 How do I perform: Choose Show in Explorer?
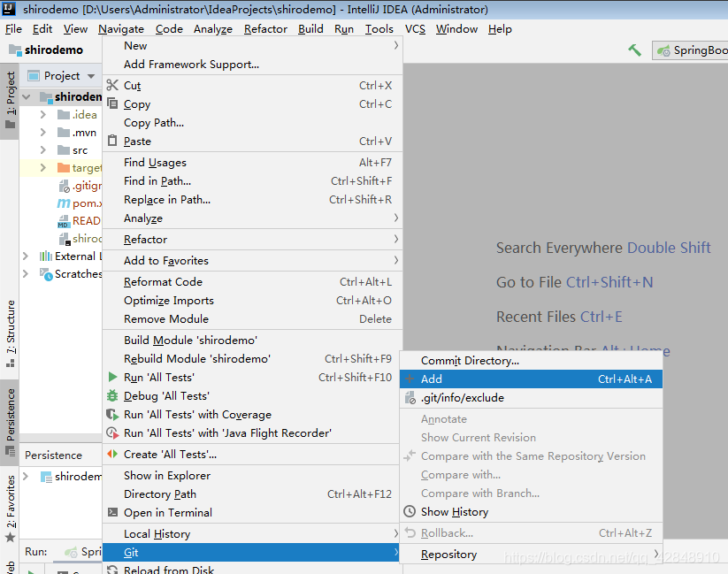coord(252,475)
